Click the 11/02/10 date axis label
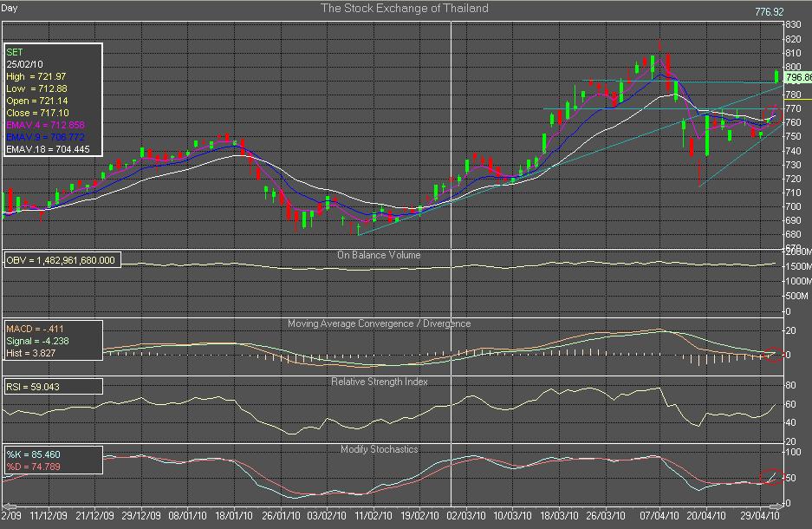Screen dimensions: 812x529 click(374, 516)
